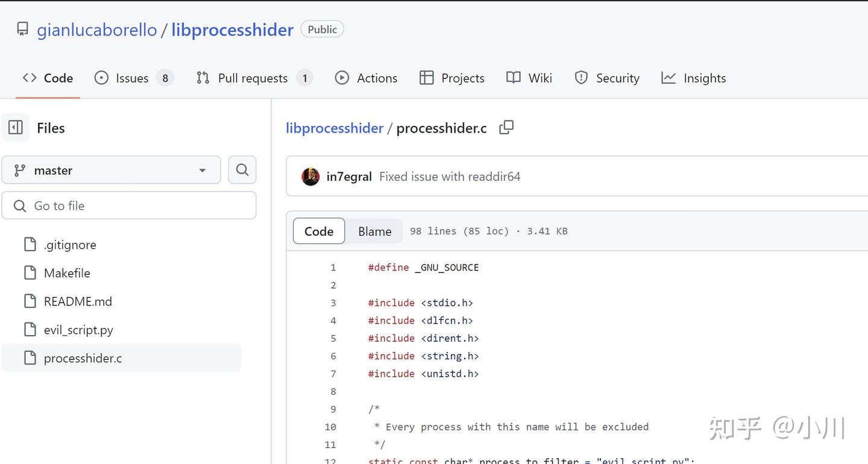
Task: Switch to the Code tab
Action: click(x=48, y=78)
